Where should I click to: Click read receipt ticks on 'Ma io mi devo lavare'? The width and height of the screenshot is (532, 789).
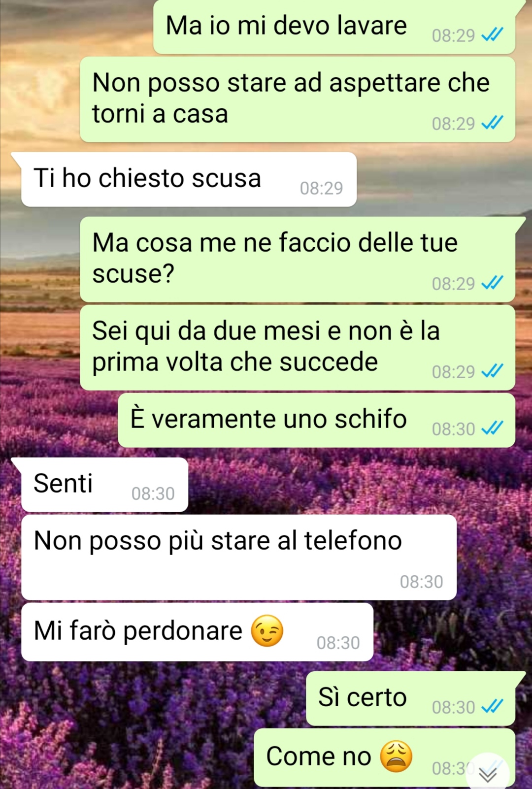[x=492, y=35]
